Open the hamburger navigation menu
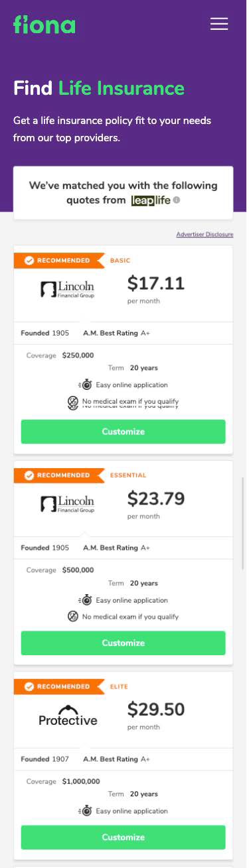249x868 pixels. tap(219, 24)
